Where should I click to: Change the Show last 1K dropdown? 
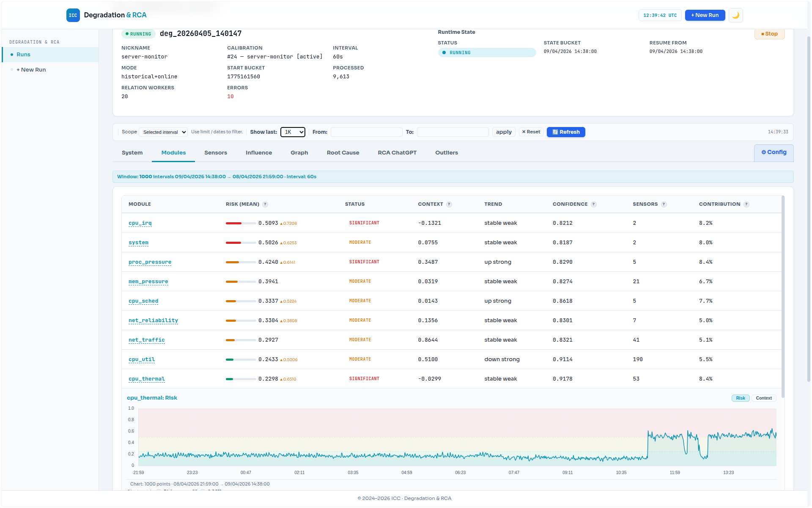pos(293,132)
